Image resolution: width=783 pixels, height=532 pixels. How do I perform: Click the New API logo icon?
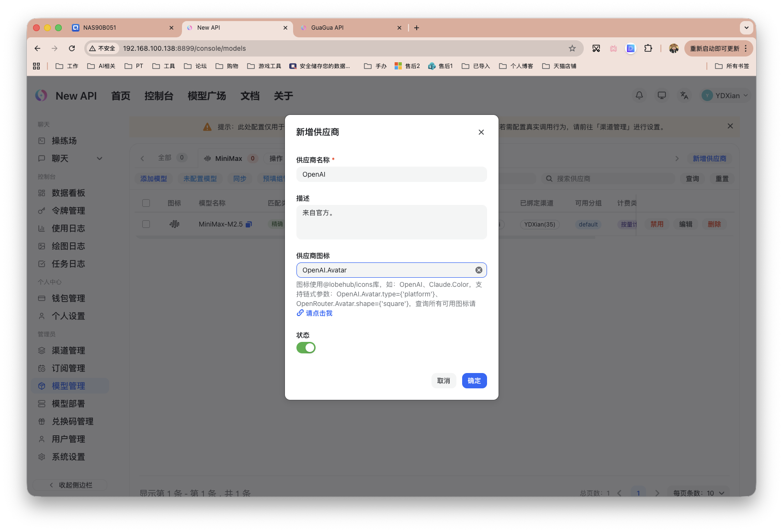click(x=41, y=95)
